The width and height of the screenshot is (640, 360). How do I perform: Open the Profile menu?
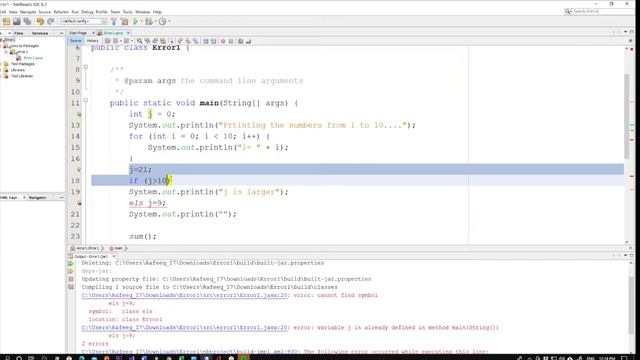coord(101,12)
